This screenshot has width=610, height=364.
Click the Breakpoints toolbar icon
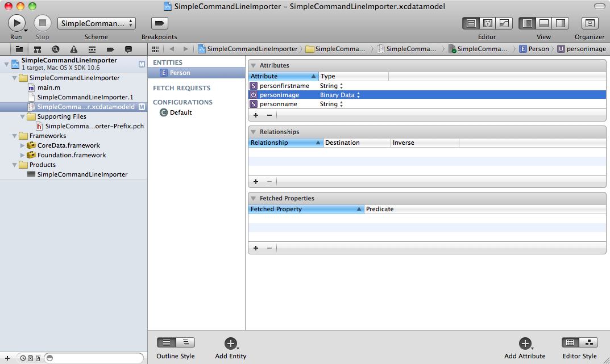tap(159, 23)
